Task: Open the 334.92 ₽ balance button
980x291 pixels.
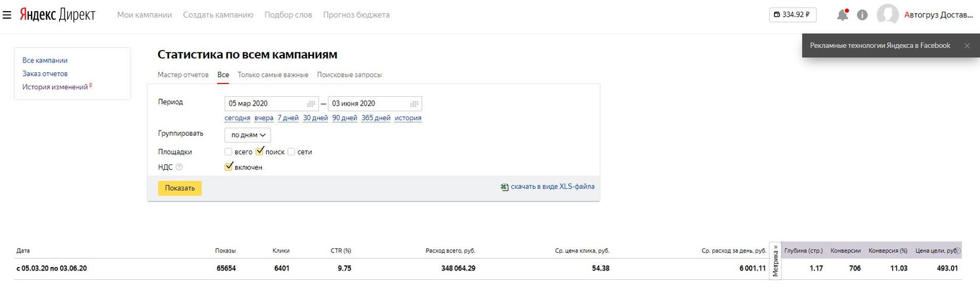Action: click(x=792, y=15)
